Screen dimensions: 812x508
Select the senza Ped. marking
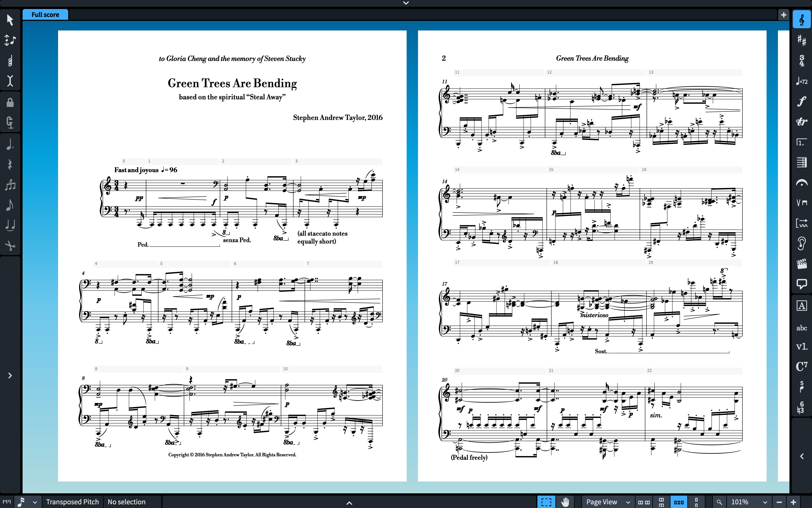(237, 240)
